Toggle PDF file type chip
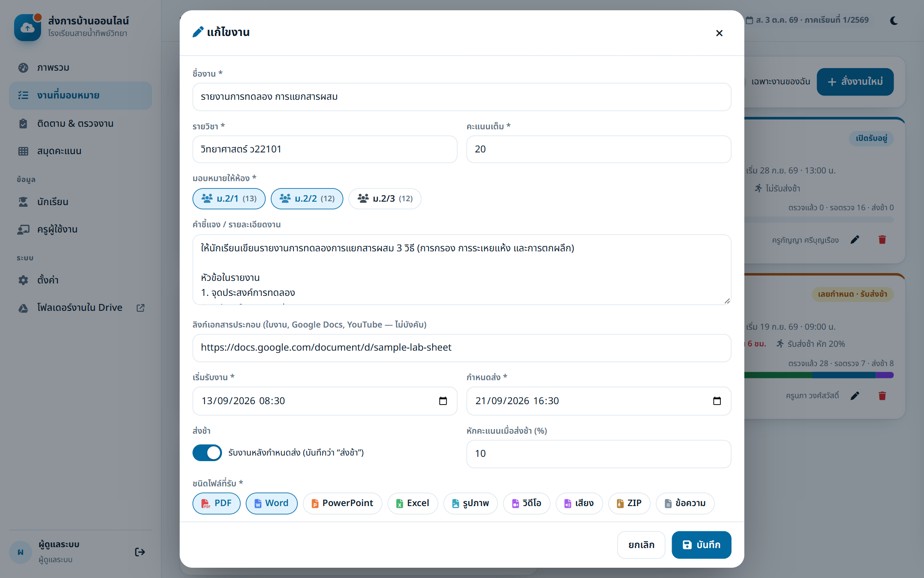The image size is (924, 578). [x=216, y=503]
